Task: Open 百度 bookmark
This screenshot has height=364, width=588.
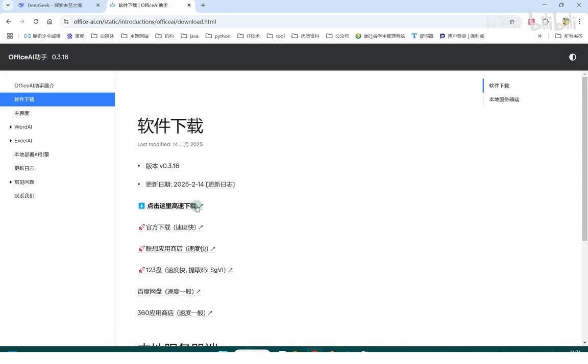Action: click(76, 36)
